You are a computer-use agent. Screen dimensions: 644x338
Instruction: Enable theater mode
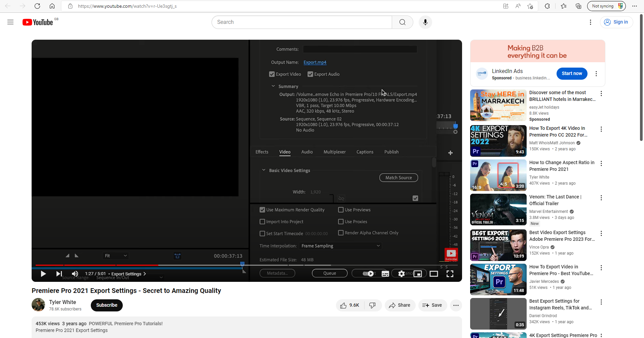coord(434,274)
